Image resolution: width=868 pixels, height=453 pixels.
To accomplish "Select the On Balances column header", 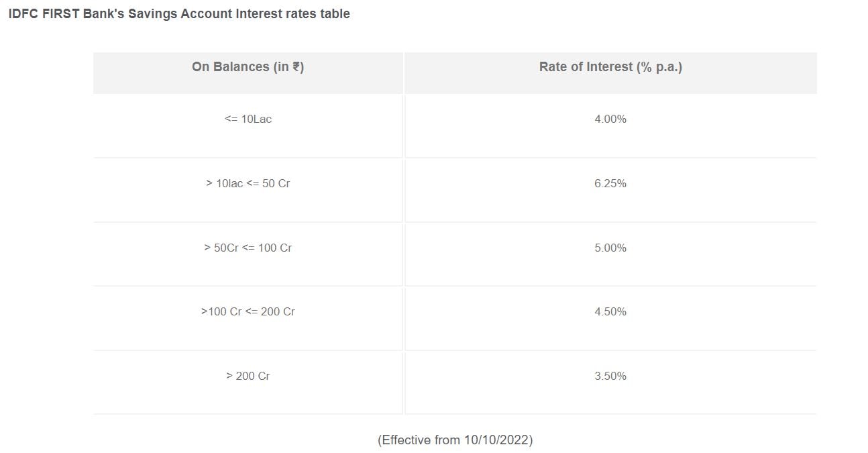I will point(248,67).
